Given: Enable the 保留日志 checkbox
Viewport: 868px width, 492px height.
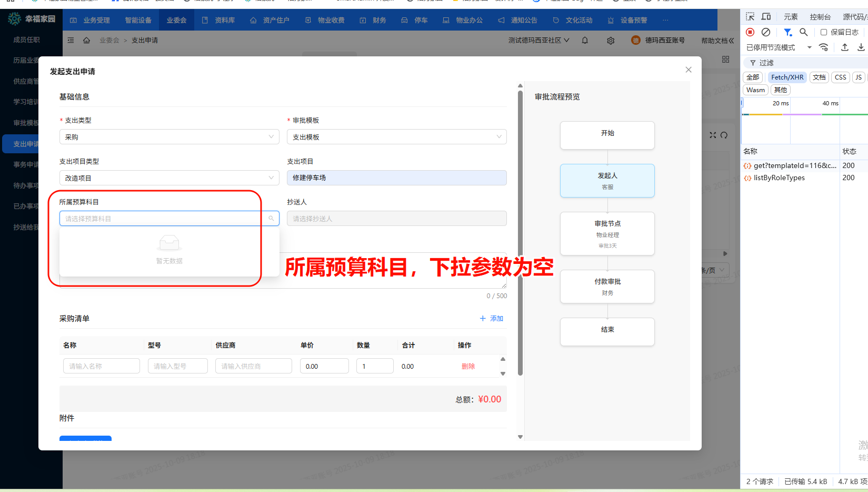Looking at the screenshot, I should coord(823,32).
